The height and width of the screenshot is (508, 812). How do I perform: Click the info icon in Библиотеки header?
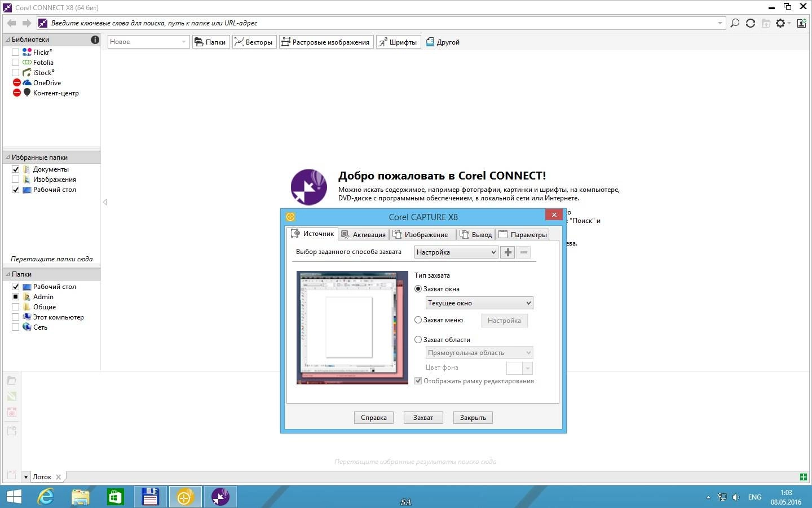click(95, 40)
